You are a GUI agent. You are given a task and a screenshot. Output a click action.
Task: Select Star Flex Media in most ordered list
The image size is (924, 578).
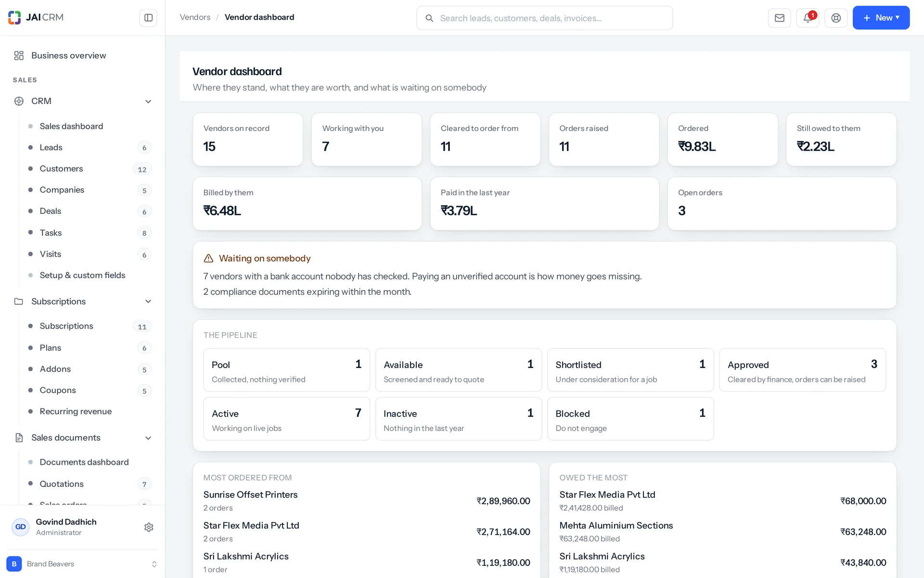pos(366,532)
